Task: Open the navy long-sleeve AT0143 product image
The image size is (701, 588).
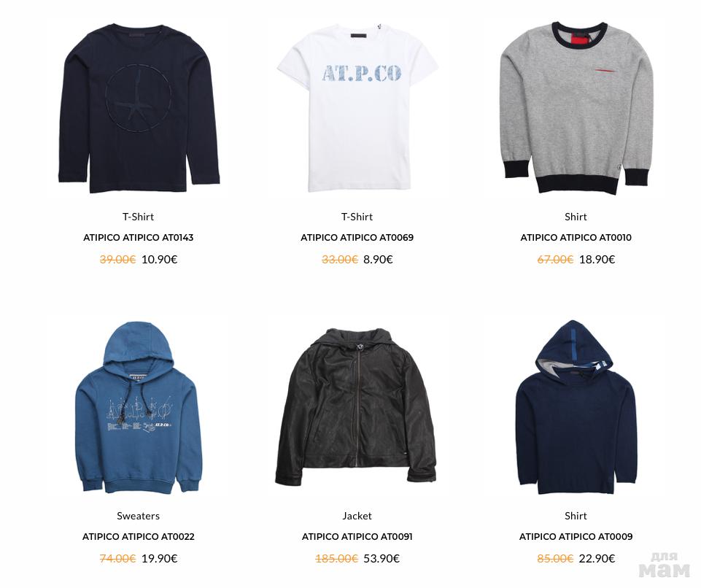Action: 139,109
